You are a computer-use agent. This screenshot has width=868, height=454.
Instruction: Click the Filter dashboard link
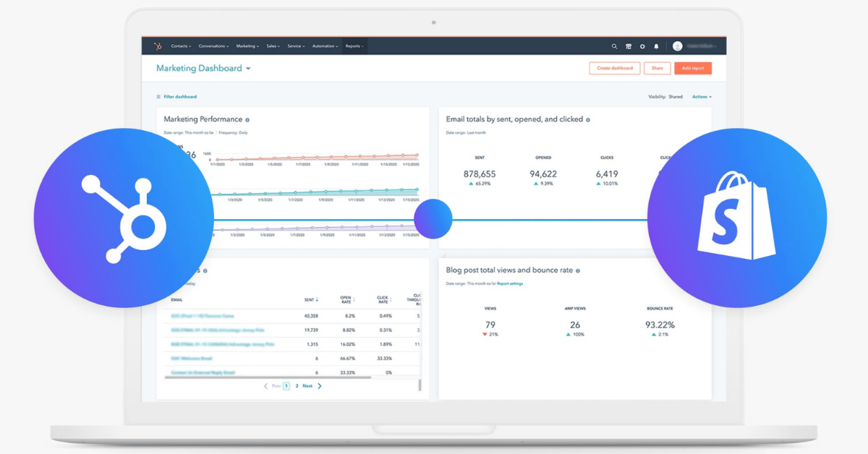[x=180, y=96]
